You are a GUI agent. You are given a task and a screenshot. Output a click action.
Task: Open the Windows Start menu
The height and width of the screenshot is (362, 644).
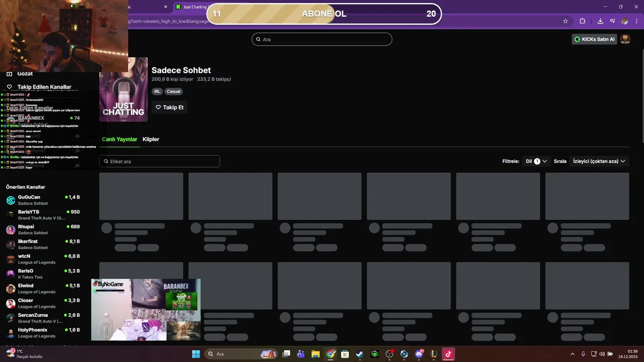pos(196,354)
